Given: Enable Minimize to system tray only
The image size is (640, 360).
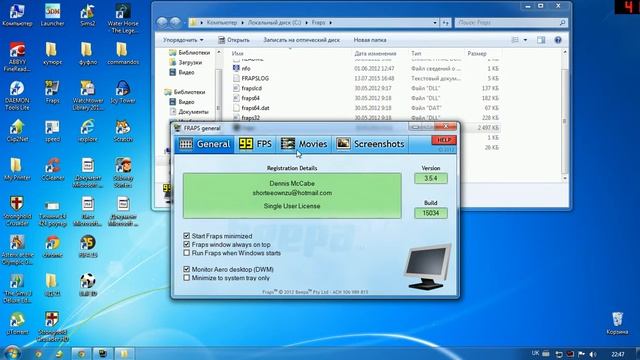Looking at the screenshot, I should click(x=187, y=278).
